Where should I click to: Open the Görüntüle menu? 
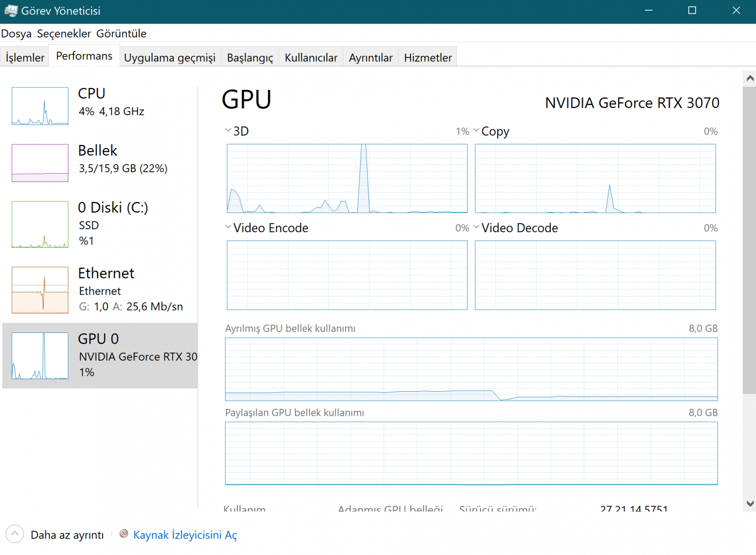click(121, 34)
